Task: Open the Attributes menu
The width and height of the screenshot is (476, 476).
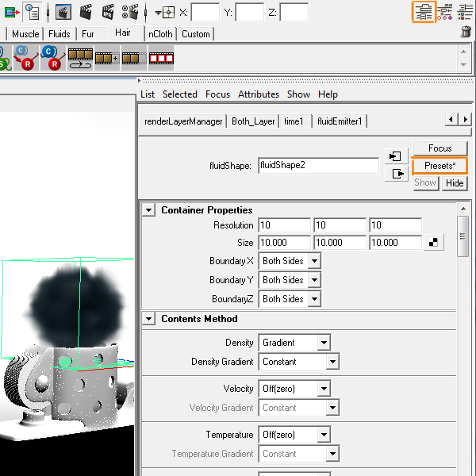Action: (259, 94)
